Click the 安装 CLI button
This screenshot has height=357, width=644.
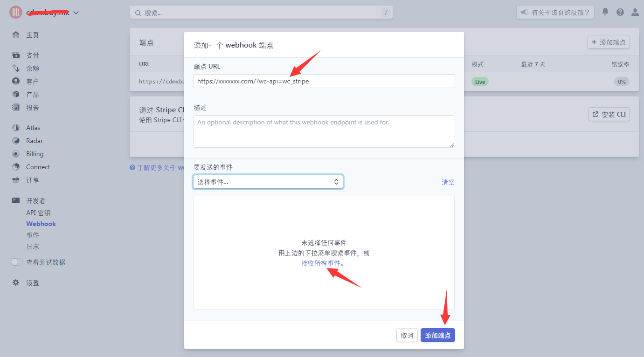[609, 114]
